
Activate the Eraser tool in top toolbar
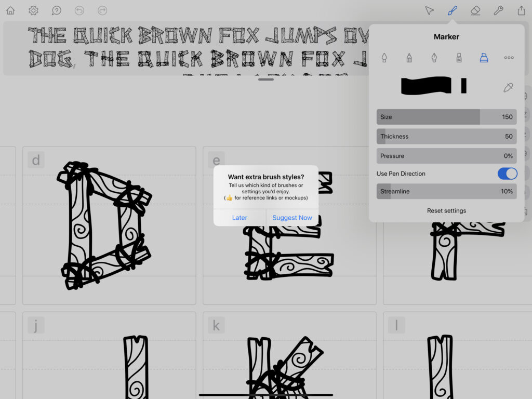pyautogui.click(x=475, y=10)
